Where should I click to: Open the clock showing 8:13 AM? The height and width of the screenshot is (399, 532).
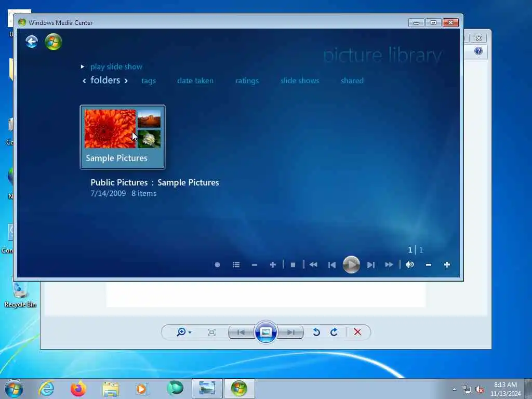click(x=505, y=389)
